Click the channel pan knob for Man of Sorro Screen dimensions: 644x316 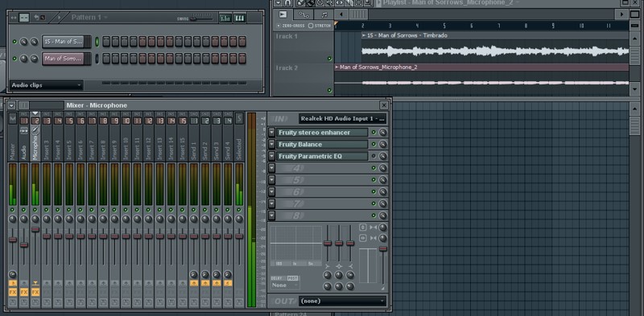click(x=24, y=59)
